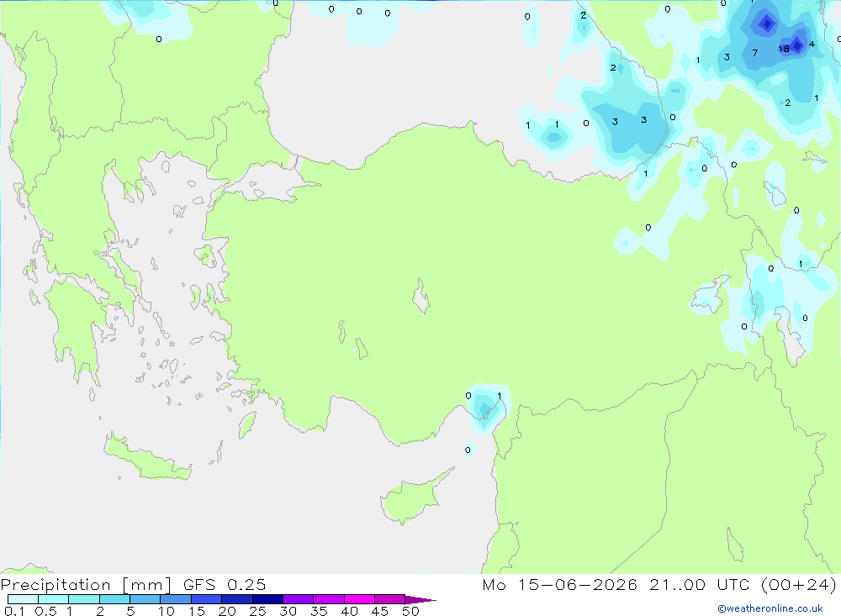Select the 40–45 mm legend swatch
Viewport: 841px width, 616px height.
pyautogui.click(x=359, y=599)
